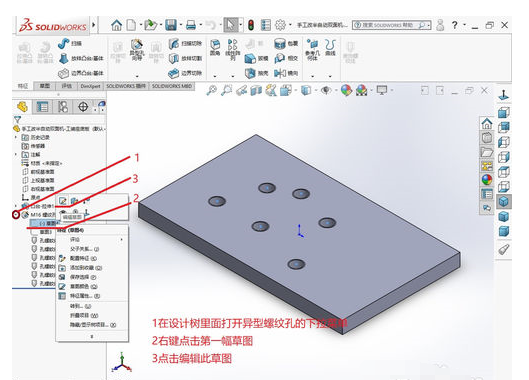Image resolution: width=529 pixels, height=380 pixels.
Task: Apply the 圆角 Fillet tool
Action: [x=215, y=48]
